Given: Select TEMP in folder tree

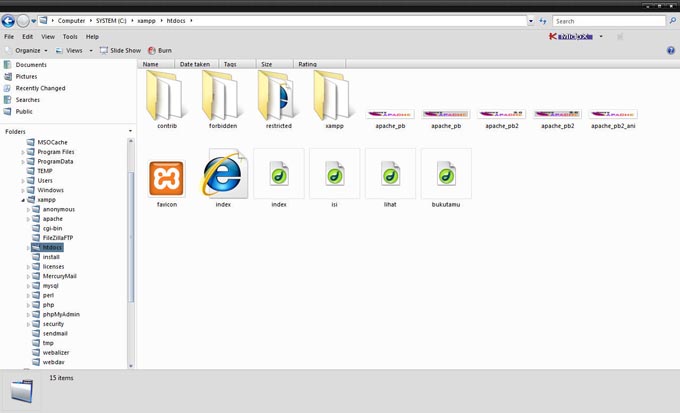Looking at the screenshot, I should click(x=40, y=171).
